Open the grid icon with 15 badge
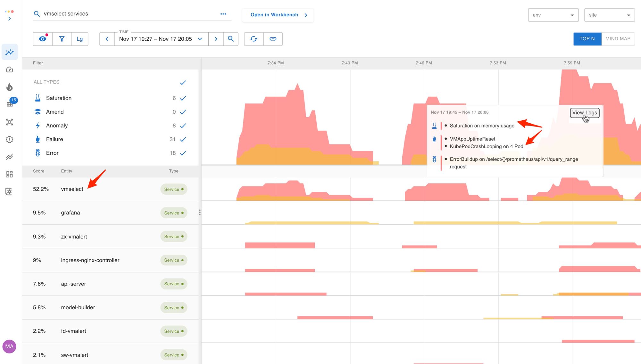The image size is (641, 364). pyautogui.click(x=10, y=104)
